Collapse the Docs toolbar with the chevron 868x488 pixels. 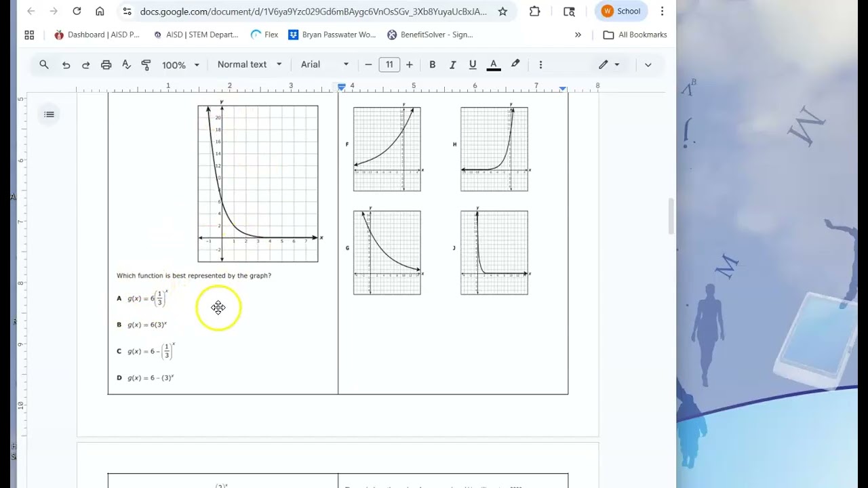[648, 64]
